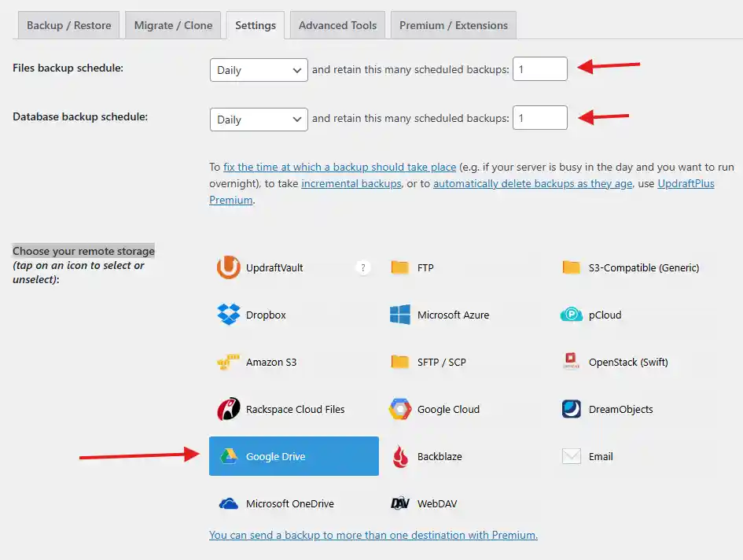Select the WebDAV icon
Screen dimensions: 743x560
point(400,503)
